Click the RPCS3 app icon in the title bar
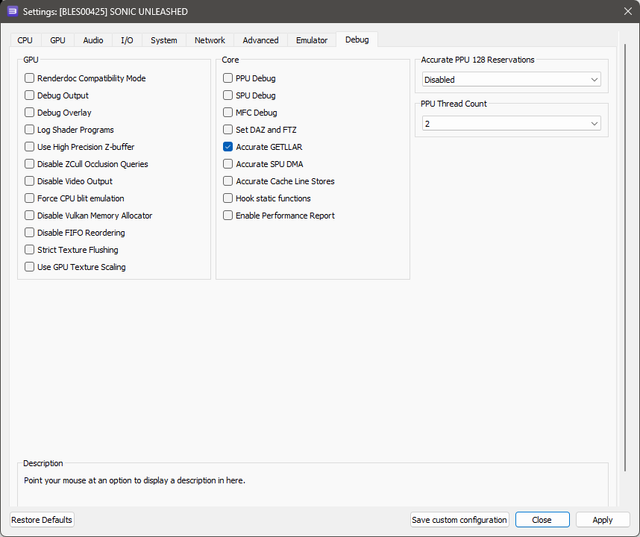Screen dimensions: 640x537 (13, 11)
